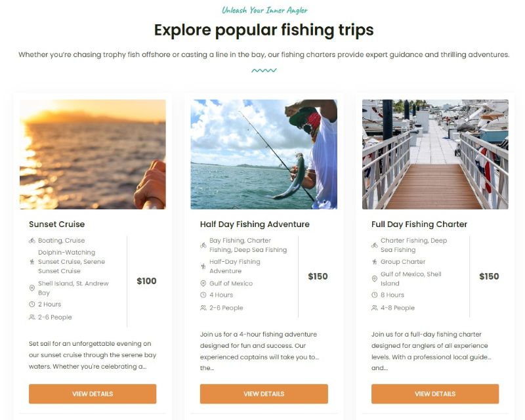Screen dimensions: 525x420
Task: Select the marina dock walkway photo
Action: [435, 154]
